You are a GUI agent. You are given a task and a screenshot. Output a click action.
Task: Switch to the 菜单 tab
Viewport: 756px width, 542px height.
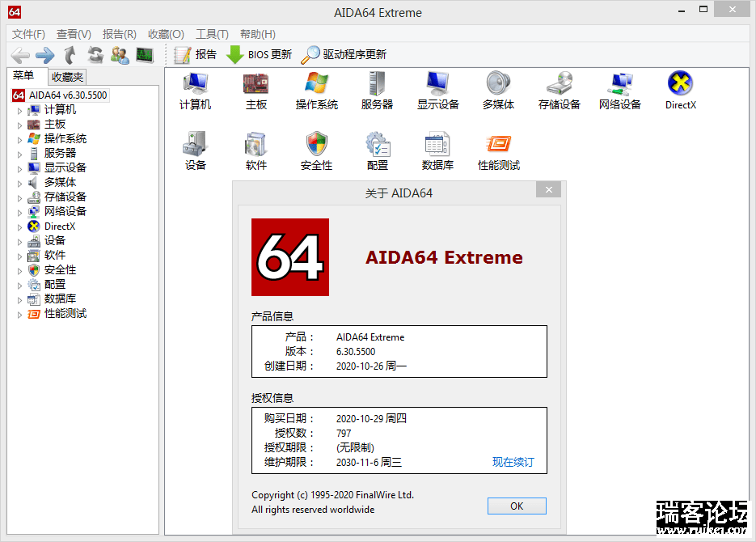pyautogui.click(x=23, y=76)
